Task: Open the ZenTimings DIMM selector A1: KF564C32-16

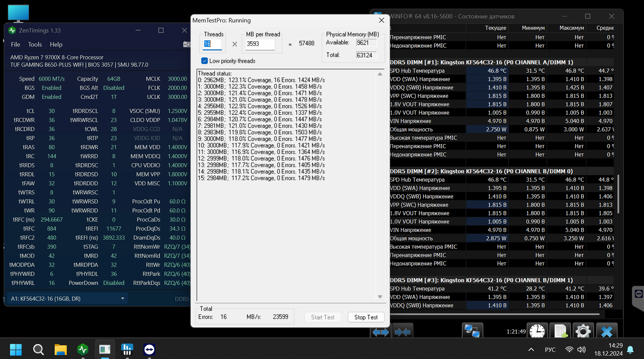Action: tap(67, 299)
